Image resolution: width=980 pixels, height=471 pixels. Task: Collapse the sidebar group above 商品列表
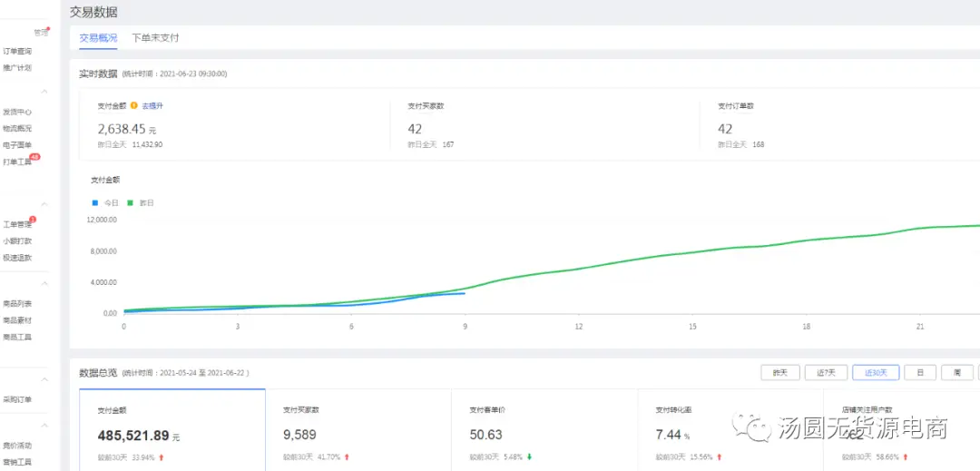(45, 284)
